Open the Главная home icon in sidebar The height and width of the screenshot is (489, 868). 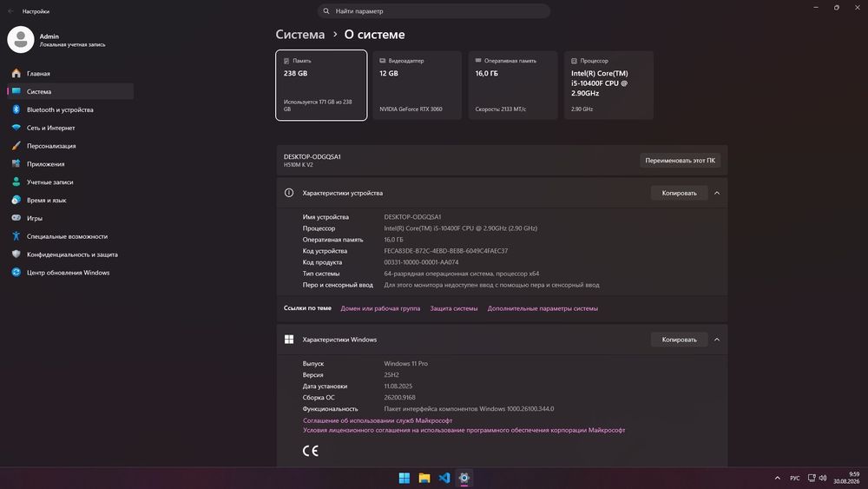[x=16, y=73]
